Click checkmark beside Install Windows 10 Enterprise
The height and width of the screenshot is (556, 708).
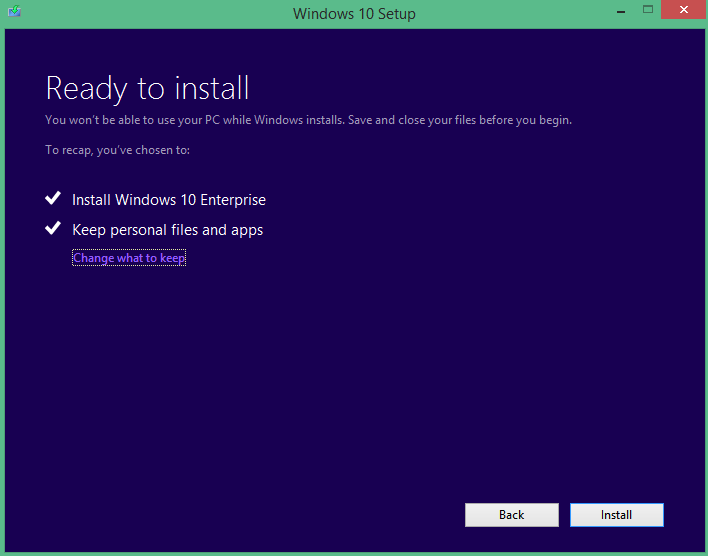[x=54, y=199]
